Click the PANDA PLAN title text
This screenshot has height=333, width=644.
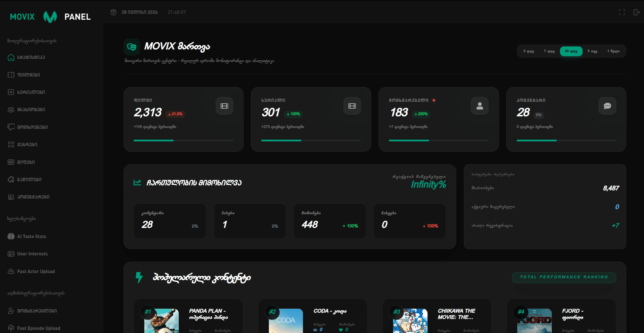(209, 314)
